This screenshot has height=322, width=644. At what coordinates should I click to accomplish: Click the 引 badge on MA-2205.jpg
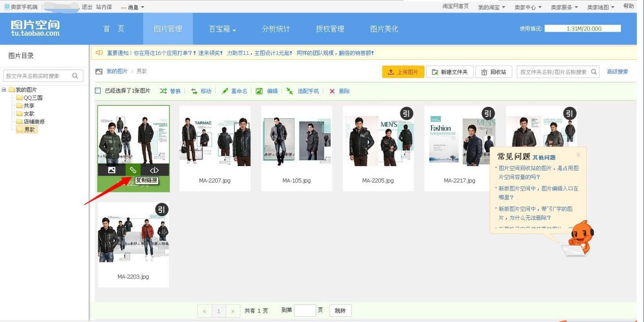coord(406,113)
